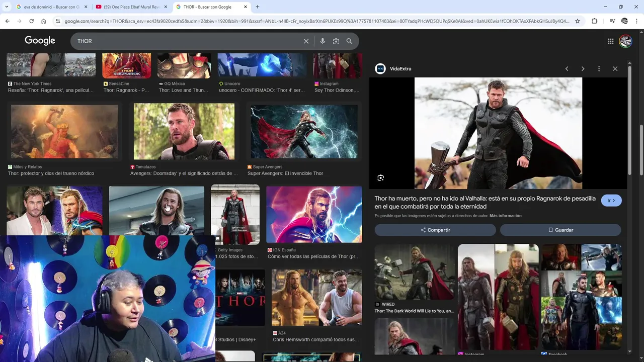Open the 'Thor ha muerto' article title
This screenshot has height=362, width=644.
pos(485,203)
